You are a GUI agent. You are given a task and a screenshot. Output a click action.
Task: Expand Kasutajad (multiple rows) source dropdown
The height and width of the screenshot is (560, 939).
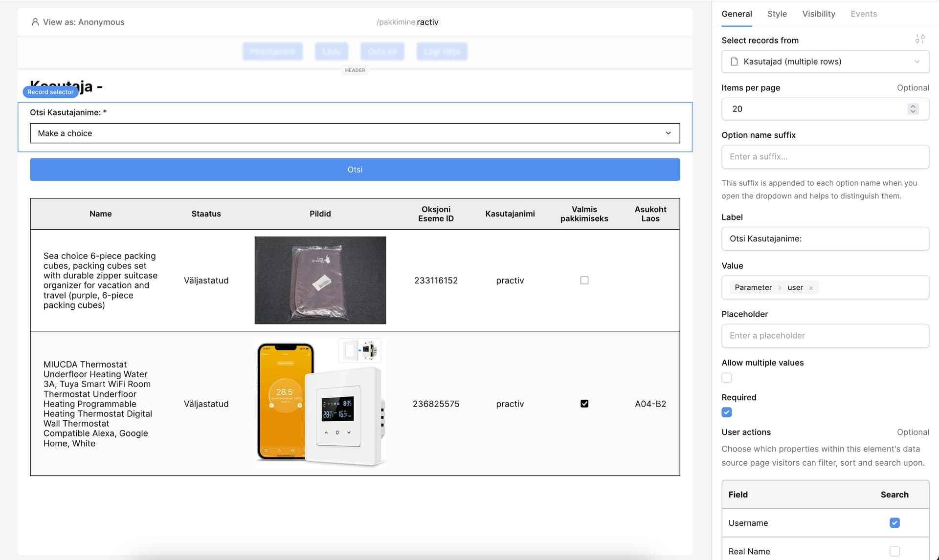[x=825, y=62]
